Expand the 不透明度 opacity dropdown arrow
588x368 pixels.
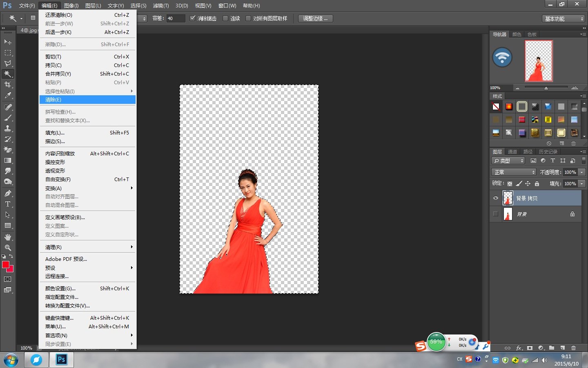point(582,172)
